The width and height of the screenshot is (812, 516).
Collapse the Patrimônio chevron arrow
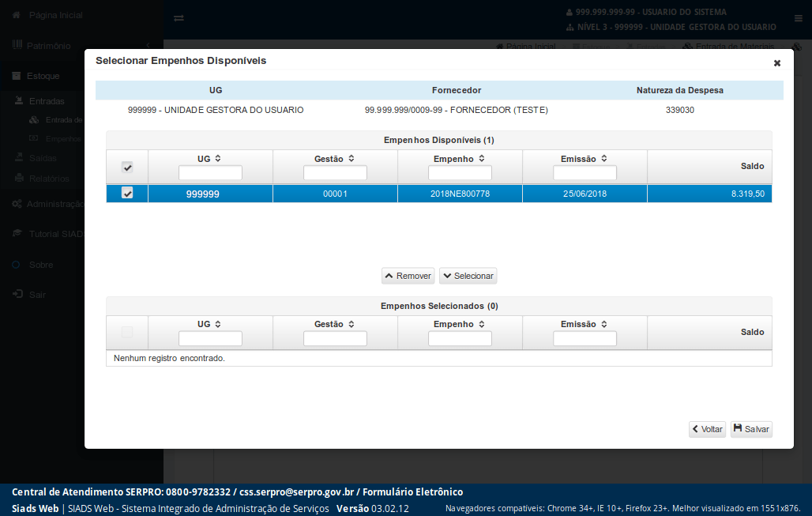coord(148,46)
